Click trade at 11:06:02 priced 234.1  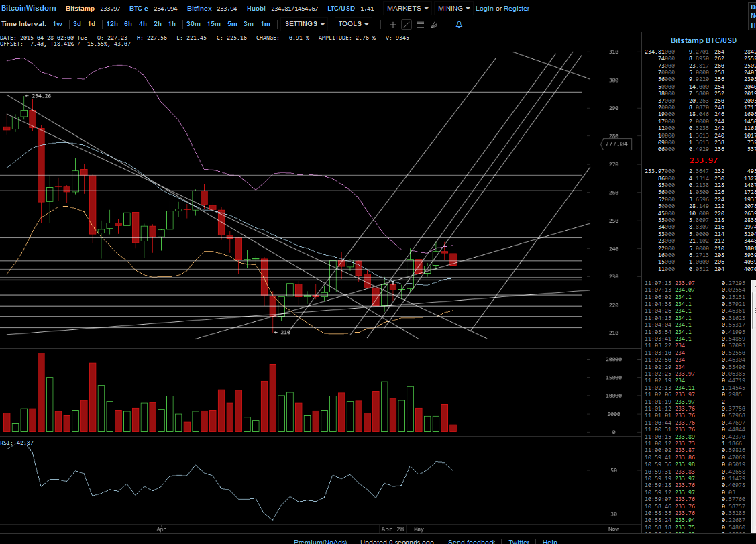pos(696,297)
